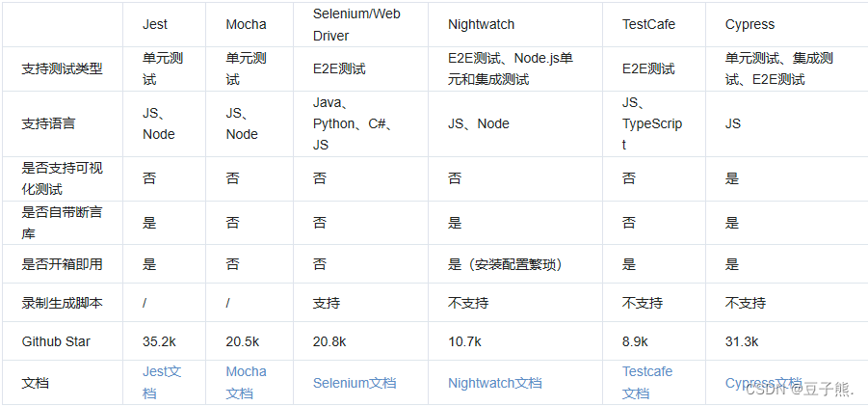This screenshot has height=406, width=868.
Task: Select the Cypress column header
Action: tap(750, 24)
